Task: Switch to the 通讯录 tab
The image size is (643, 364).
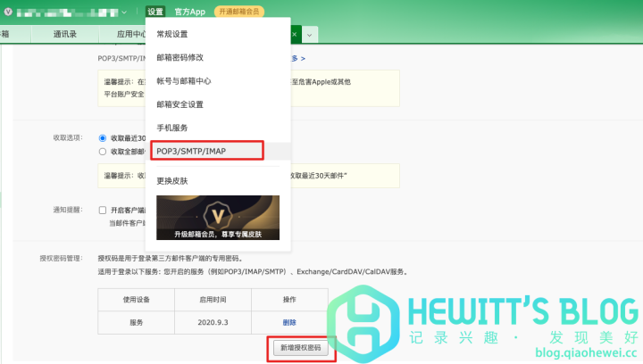Action: pyautogui.click(x=68, y=34)
